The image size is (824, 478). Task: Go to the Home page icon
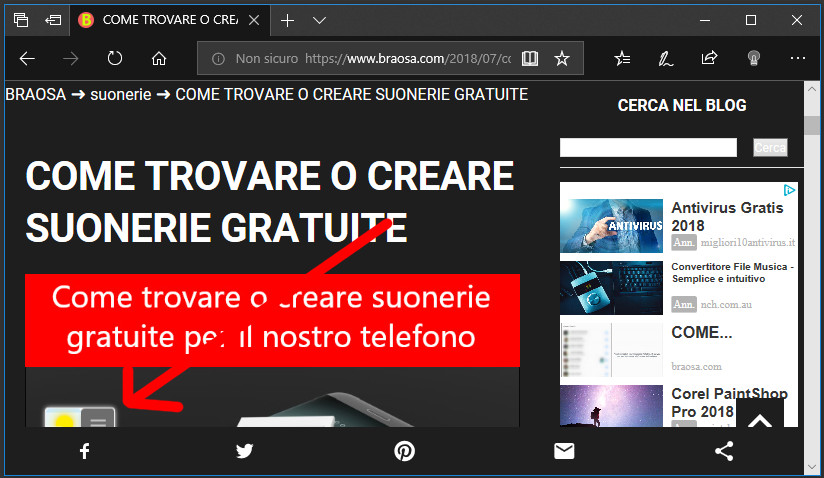pyautogui.click(x=158, y=59)
